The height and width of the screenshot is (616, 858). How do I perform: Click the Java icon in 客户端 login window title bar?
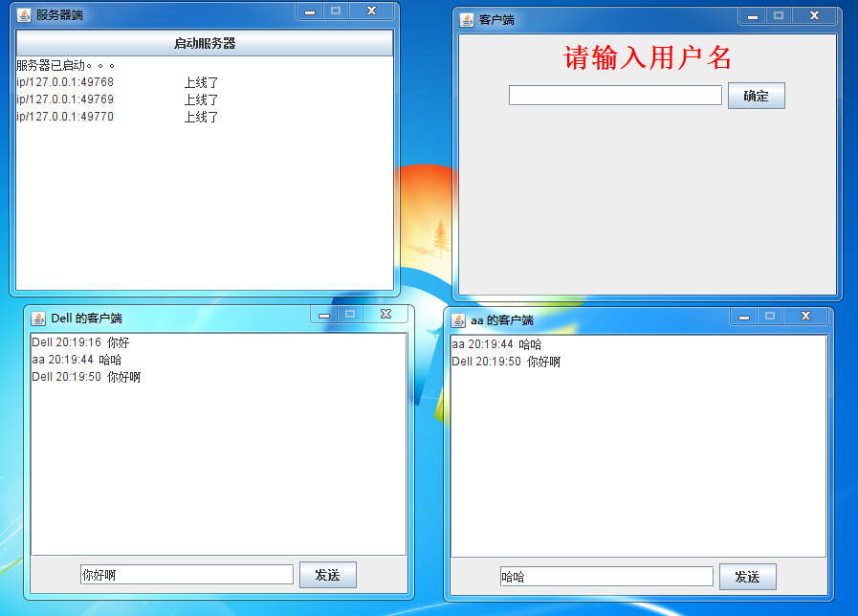tap(466, 20)
